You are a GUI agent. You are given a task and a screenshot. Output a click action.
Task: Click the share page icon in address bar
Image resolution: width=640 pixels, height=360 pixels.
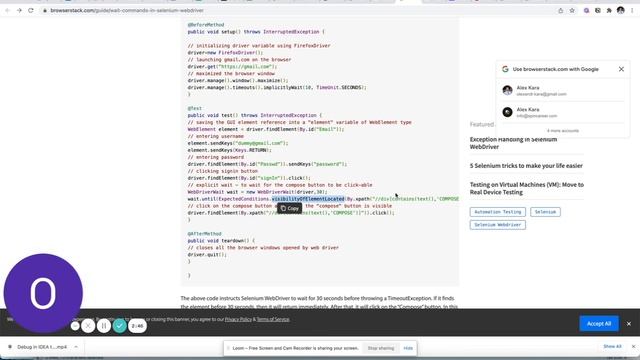coord(560,11)
